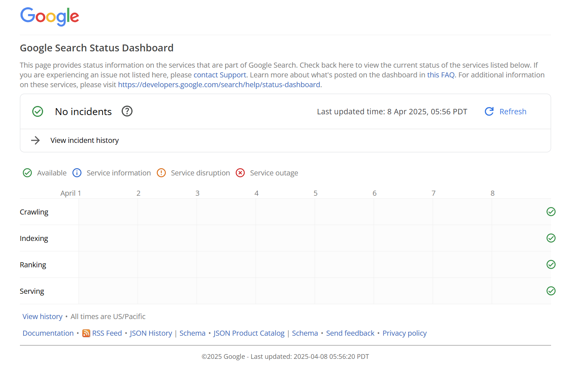This screenshot has width=588, height=382.
Task: Open the question mark help icon
Action: (x=127, y=111)
